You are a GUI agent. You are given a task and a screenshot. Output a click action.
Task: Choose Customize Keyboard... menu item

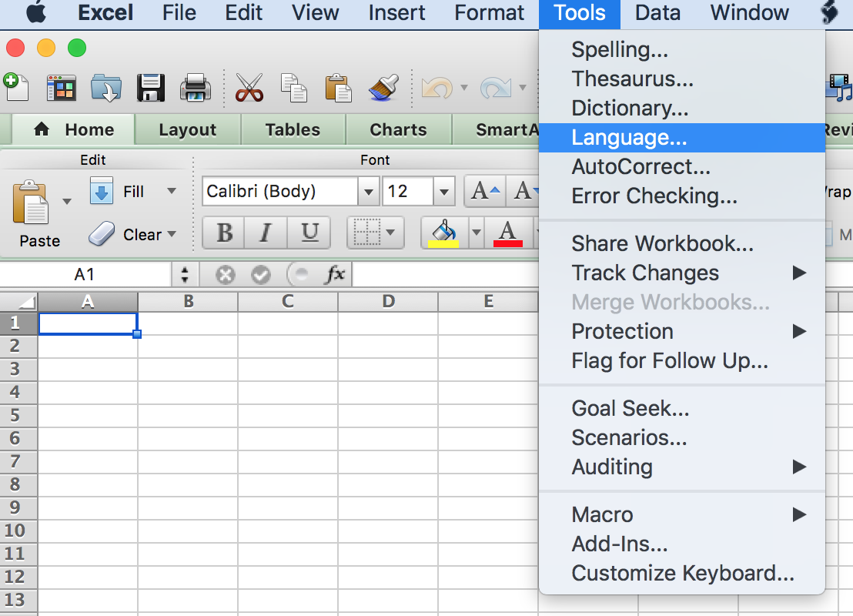pos(681,574)
